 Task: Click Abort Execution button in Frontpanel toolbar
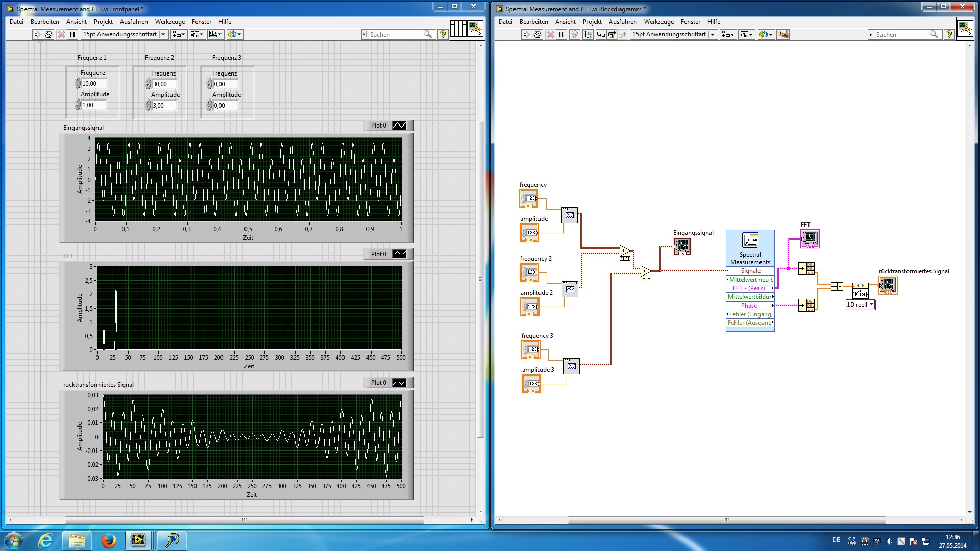click(61, 34)
